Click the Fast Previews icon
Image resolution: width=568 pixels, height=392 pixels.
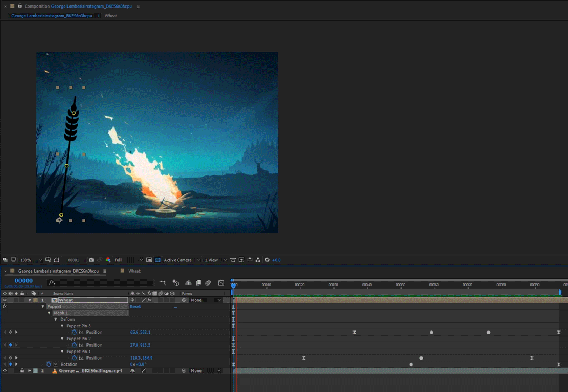click(x=242, y=260)
